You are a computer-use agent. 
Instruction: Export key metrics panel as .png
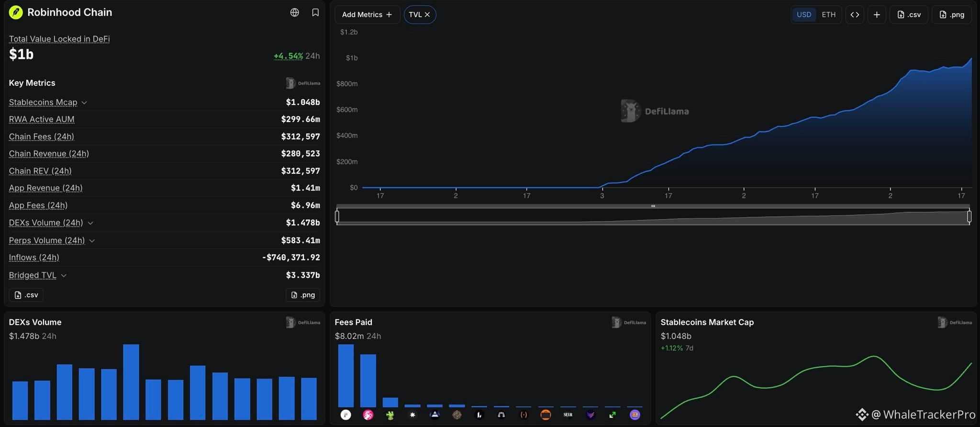(x=303, y=295)
